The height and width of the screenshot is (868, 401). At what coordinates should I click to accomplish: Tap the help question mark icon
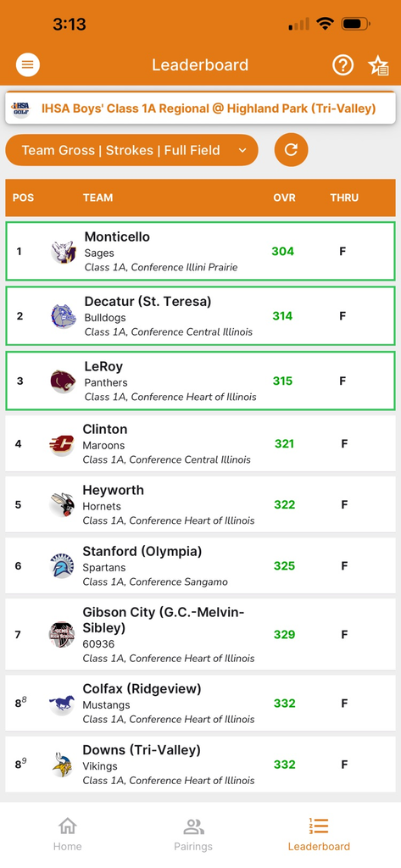click(343, 65)
